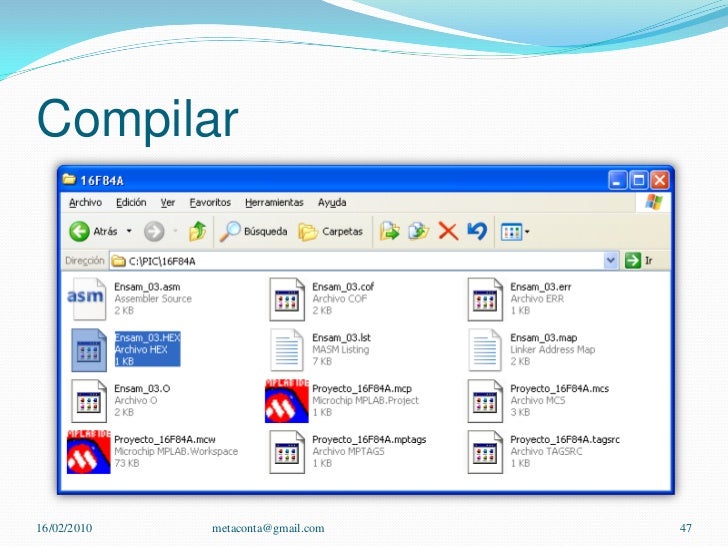Open the Archivo menu
The width and height of the screenshot is (728, 546).
[x=85, y=202]
